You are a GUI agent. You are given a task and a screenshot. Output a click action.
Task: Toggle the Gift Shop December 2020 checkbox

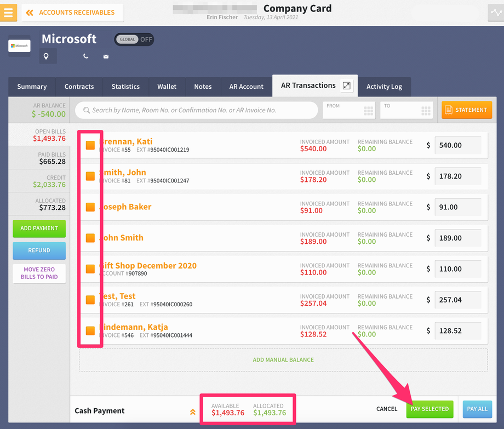click(90, 269)
